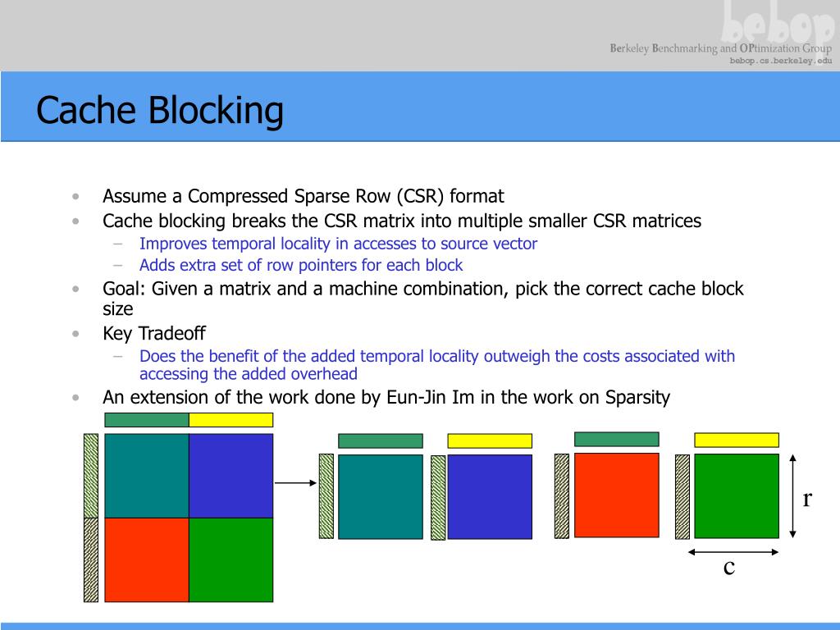840x630 pixels.
Task: Click the green bar above the standalone red block
Action: (x=617, y=440)
